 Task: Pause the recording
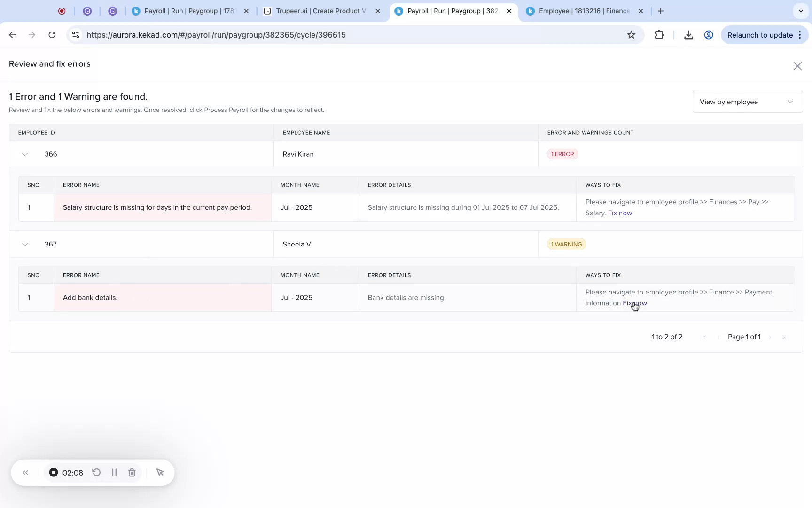click(114, 472)
